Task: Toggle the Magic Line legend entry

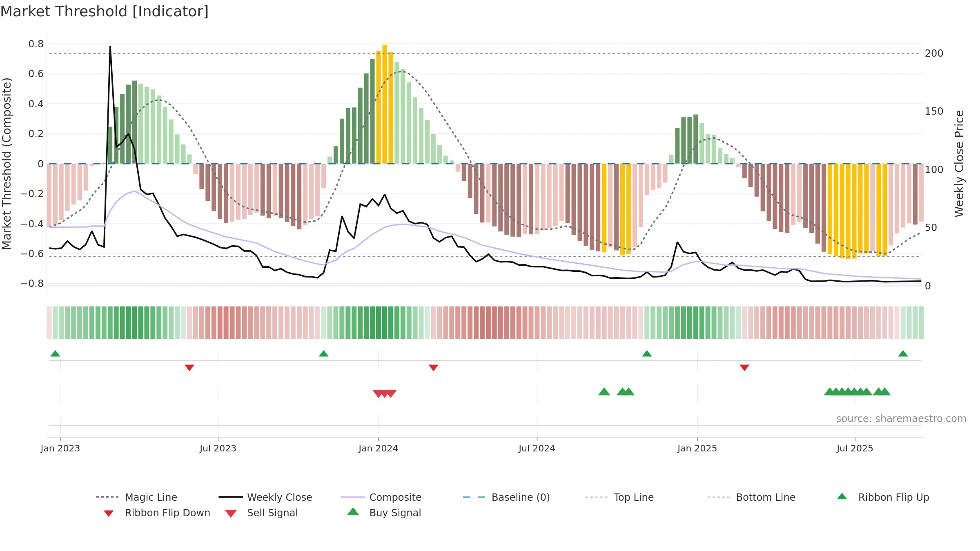Action: click(x=137, y=497)
